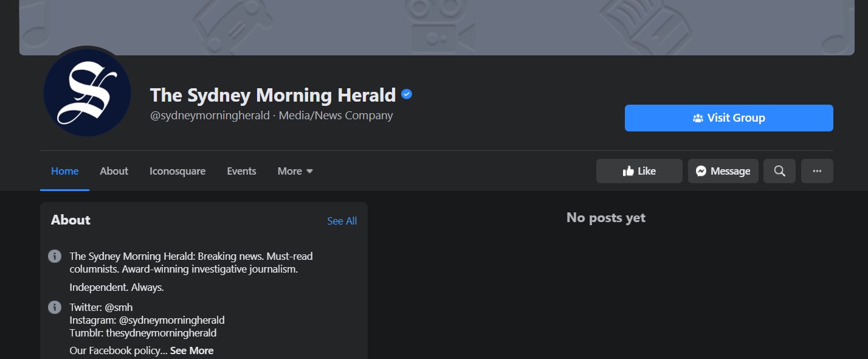Screen dimensions: 868x359
Task: Click the info icon beside Twitter handle
Action: click(x=55, y=307)
